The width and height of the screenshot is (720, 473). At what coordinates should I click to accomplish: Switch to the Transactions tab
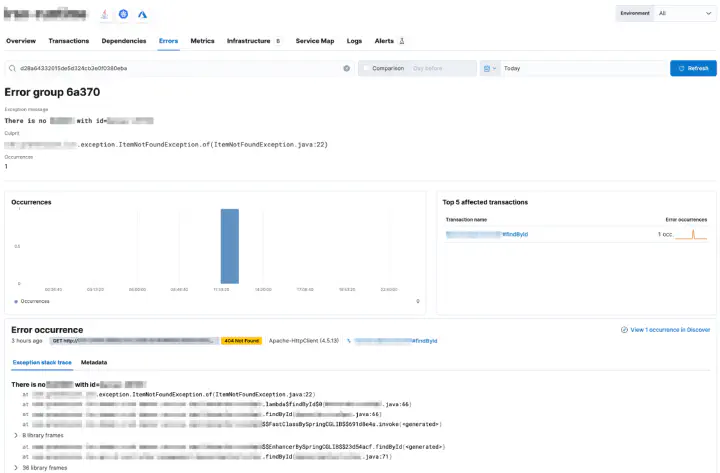(x=69, y=41)
